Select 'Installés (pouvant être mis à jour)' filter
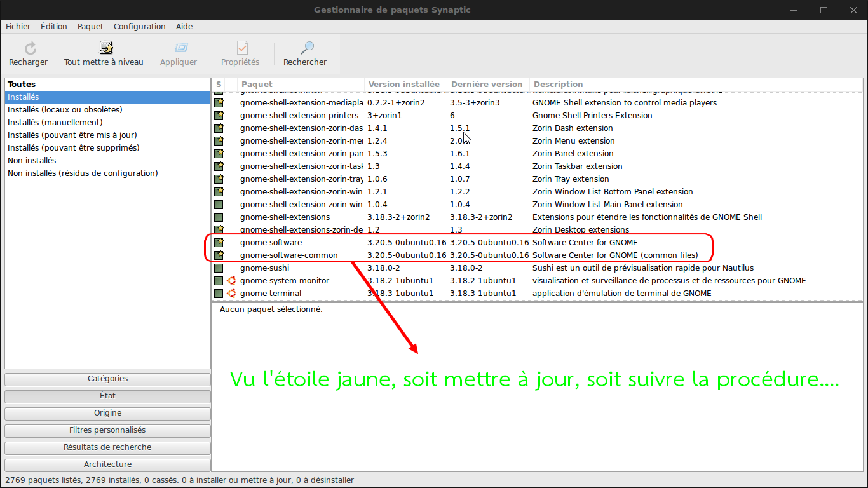Viewport: 868px width, 488px height. pyautogui.click(x=72, y=135)
